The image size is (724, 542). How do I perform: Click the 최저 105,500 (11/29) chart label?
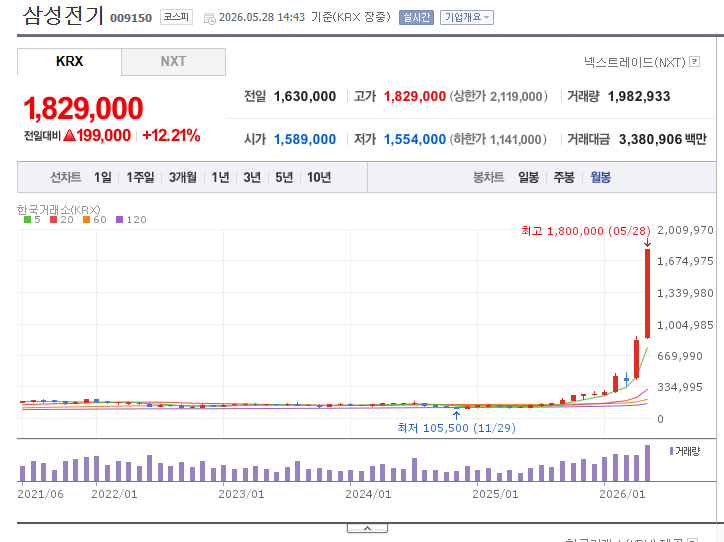click(x=456, y=428)
